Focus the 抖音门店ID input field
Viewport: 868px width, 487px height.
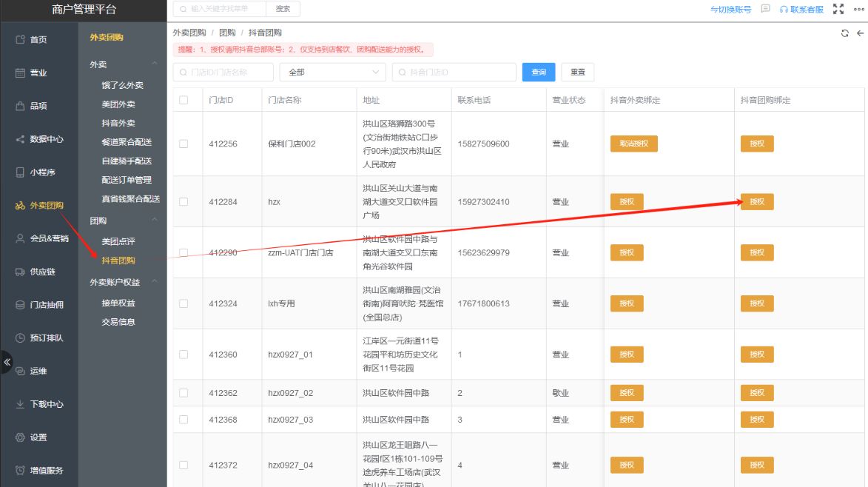454,72
